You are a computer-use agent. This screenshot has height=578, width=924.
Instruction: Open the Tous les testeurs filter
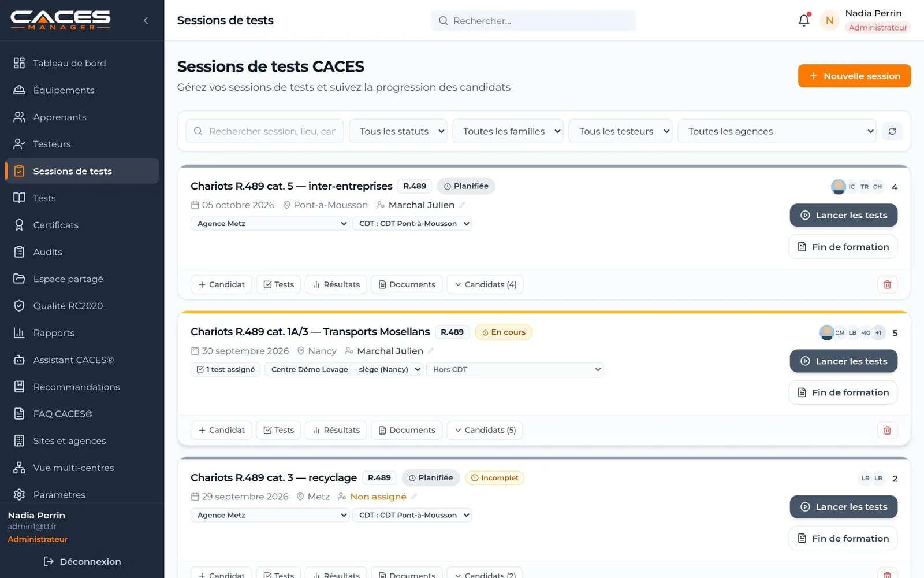620,131
